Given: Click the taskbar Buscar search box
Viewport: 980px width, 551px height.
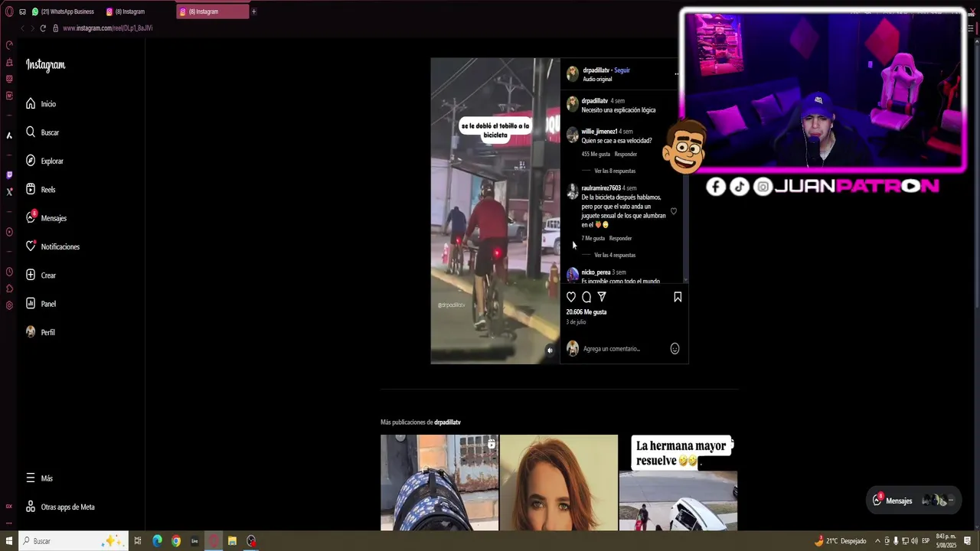Looking at the screenshot, I should [x=73, y=541].
